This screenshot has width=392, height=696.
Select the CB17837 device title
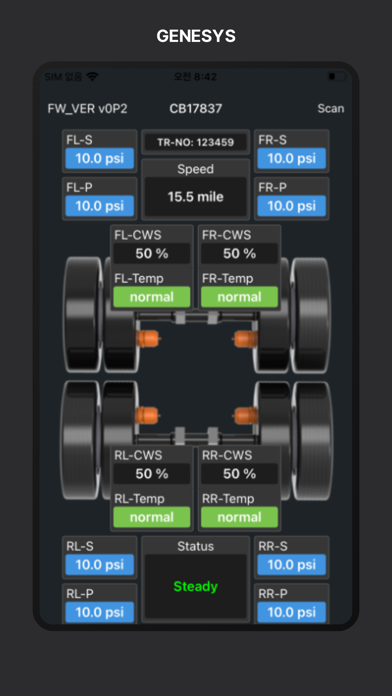tap(196, 109)
